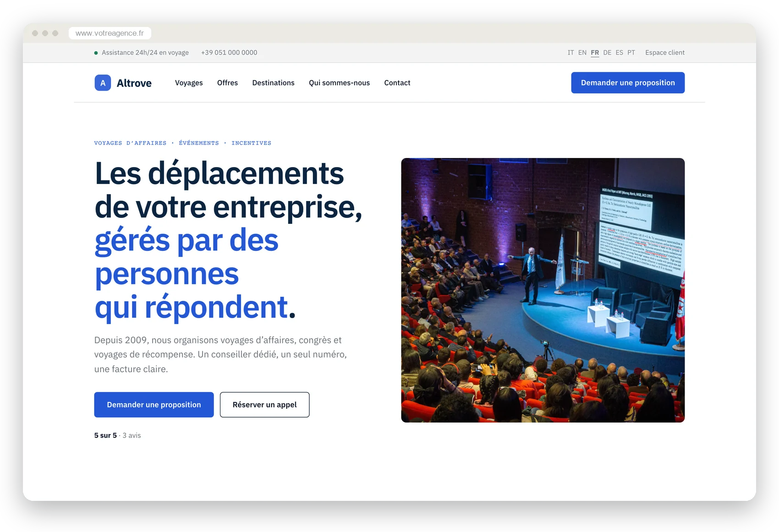The width and height of the screenshot is (779, 532).
Task: Open the Offres menu item
Action: tap(227, 83)
